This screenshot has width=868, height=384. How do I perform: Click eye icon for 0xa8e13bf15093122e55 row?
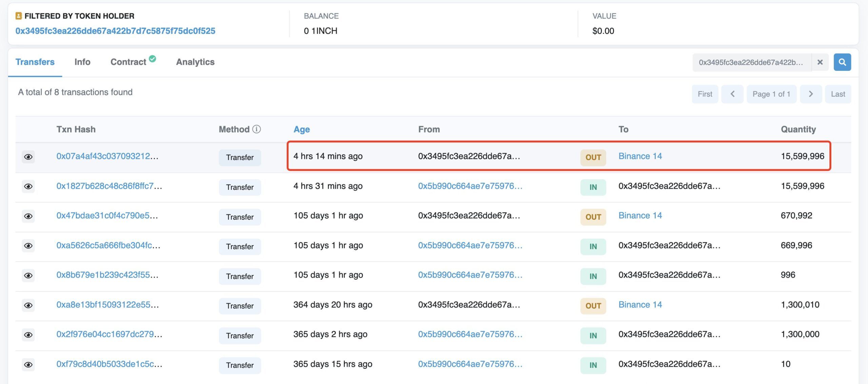[28, 305]
